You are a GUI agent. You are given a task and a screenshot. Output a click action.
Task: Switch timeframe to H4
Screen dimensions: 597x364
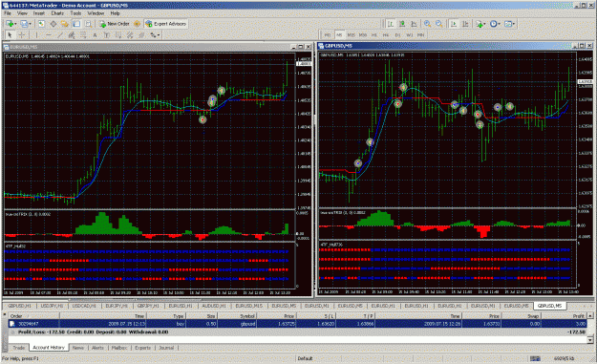tap(386, 35)
